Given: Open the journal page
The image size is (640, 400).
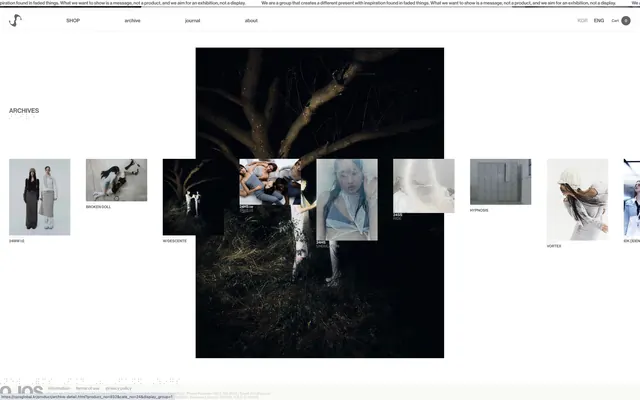Looking at the screenshot, I should [x=193, y=20].
